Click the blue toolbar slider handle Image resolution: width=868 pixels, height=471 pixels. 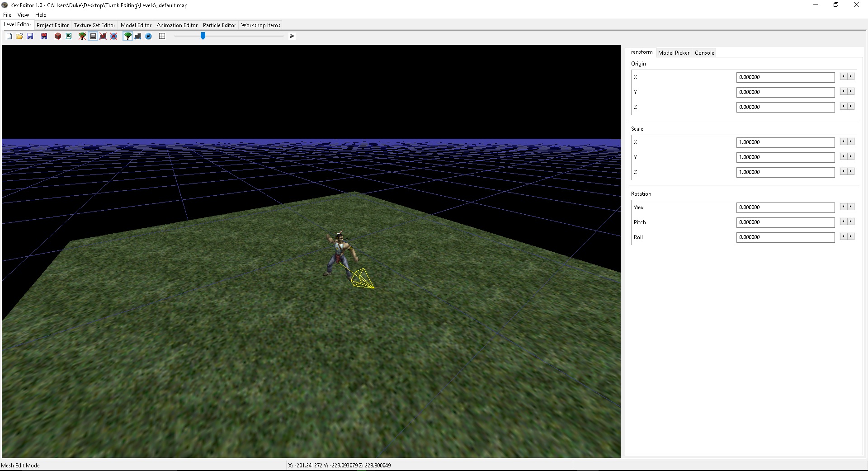pos(203,36)
